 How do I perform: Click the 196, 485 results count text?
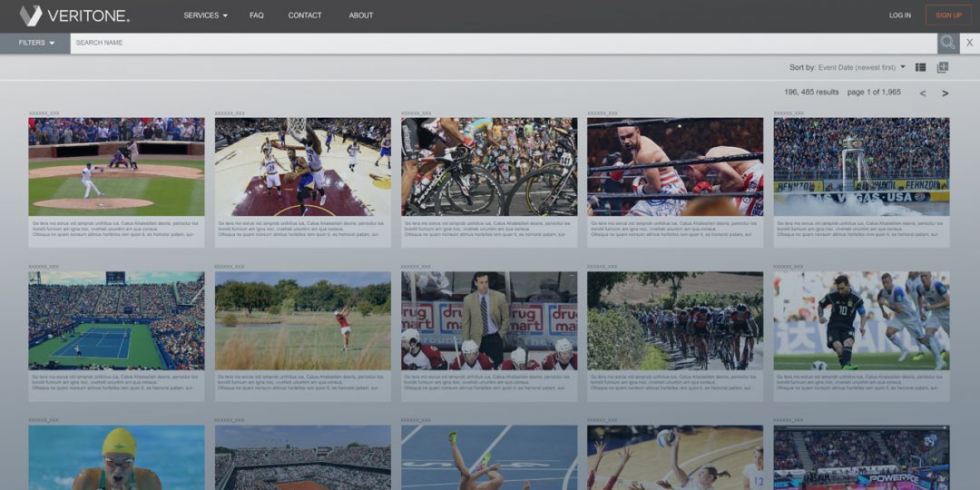click(811, 92)
